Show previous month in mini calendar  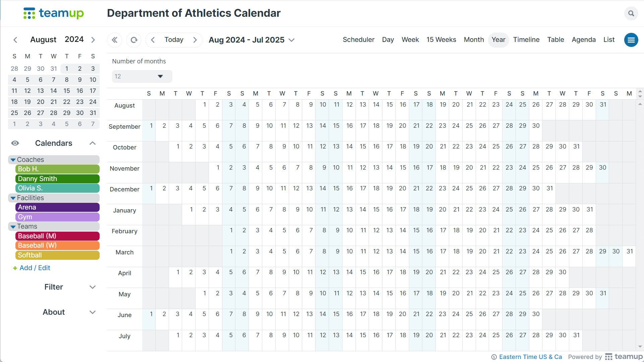pos(15,40)
